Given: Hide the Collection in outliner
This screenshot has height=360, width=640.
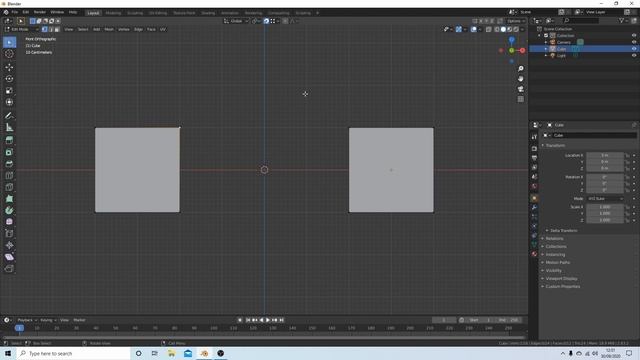Looking at the screenshot, I should coord(634,36).
